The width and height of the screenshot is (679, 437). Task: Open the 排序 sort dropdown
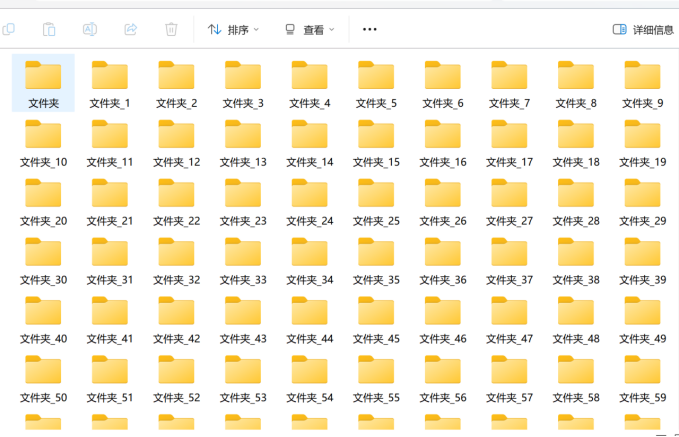[233, 29]
